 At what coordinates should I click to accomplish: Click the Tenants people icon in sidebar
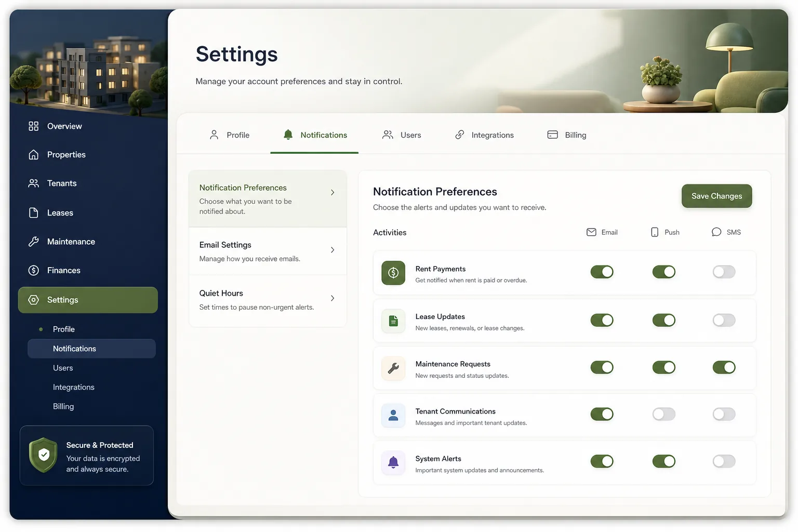tap(34, 183)
